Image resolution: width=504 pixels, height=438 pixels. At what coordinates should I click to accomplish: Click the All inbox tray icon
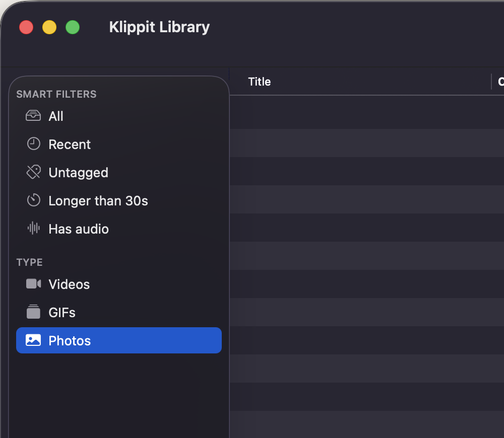coord(33,116)
